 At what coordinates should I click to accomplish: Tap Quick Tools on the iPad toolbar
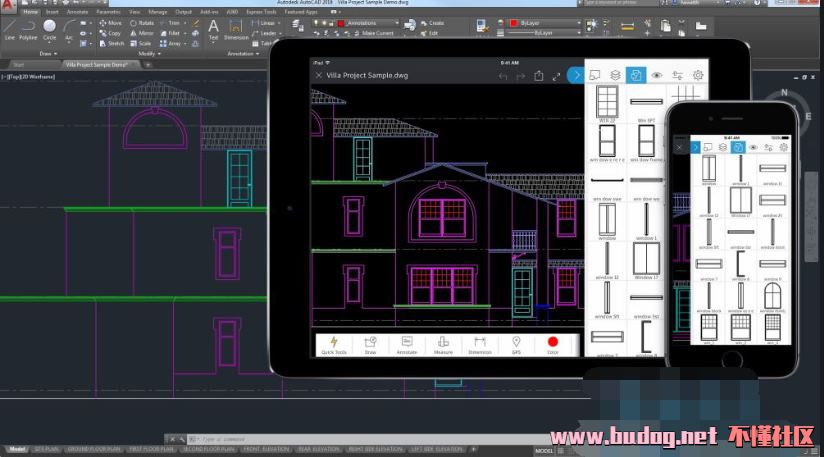coord(334,345)
